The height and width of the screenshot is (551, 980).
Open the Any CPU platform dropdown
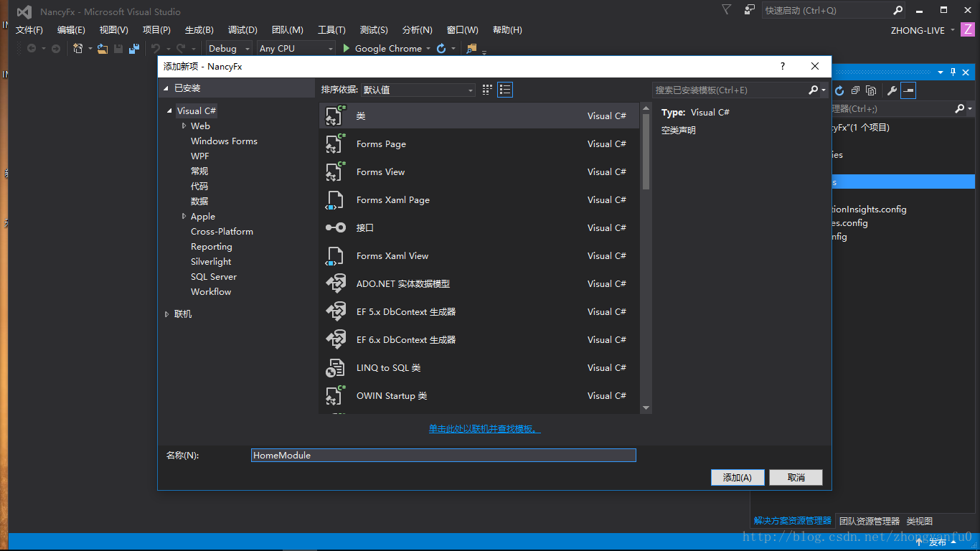pyautogui.click(x=296, y=49)
